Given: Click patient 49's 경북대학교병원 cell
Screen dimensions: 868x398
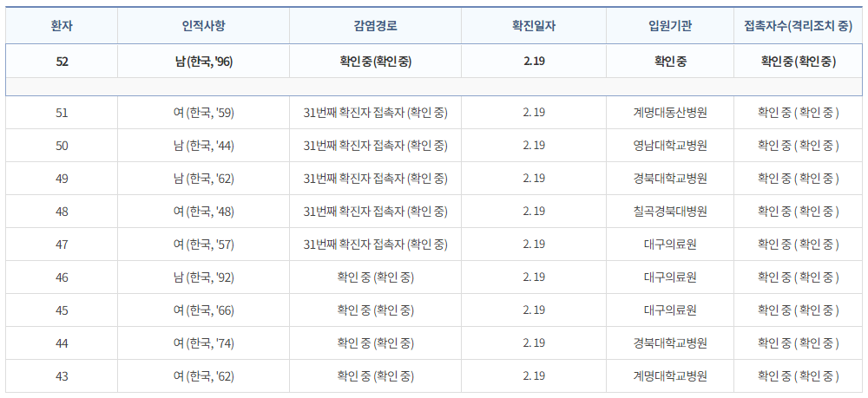Looking at the screenshot, I should tap(670, 178).
